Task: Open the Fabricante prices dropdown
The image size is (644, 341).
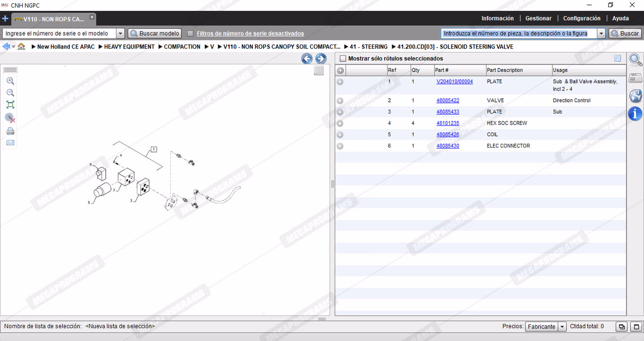Action: pyautogui.click(x=562, y=326)
